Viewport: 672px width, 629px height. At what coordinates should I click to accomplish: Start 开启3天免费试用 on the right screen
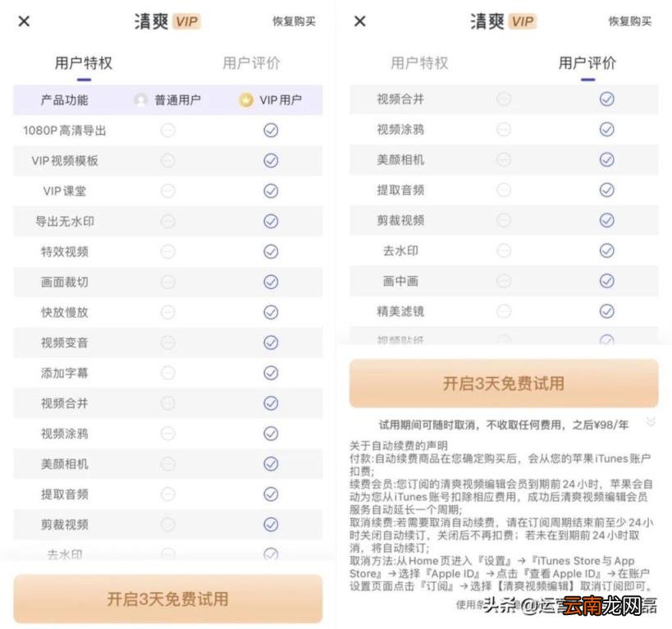pyautogui.click(x=504, y=383)
